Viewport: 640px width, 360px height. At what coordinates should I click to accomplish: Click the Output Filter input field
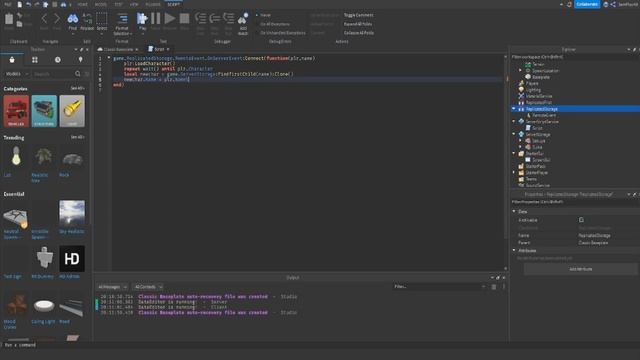point(439,287)
